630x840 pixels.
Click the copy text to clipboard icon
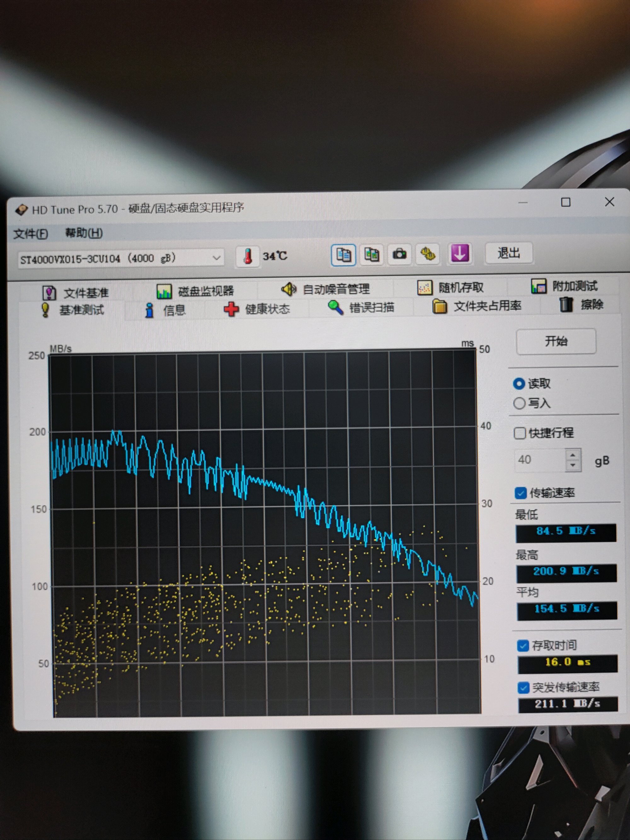pyautogui.click(x=343, y=255)
